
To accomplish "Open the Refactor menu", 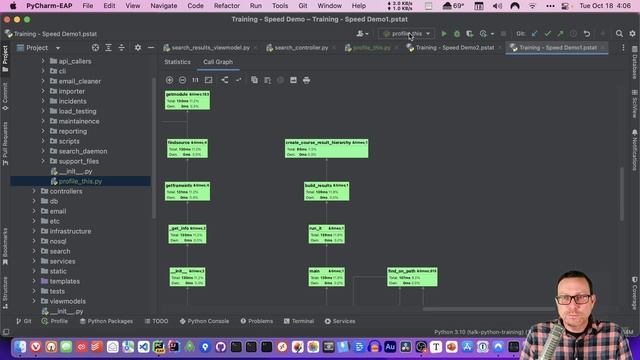I will (227, 6).
